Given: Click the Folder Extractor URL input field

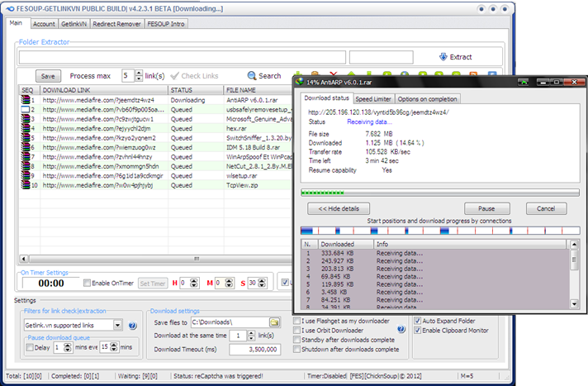Looking at the screenshot, I should (183, 58).
